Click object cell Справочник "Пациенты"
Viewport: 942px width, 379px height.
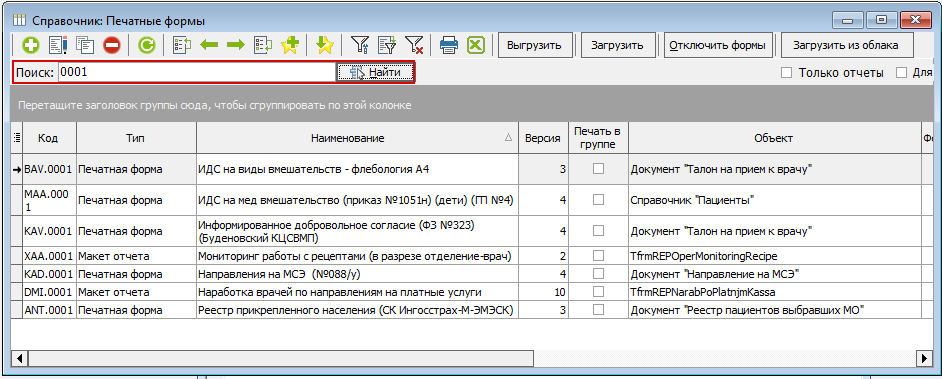[x=774, y=200]
